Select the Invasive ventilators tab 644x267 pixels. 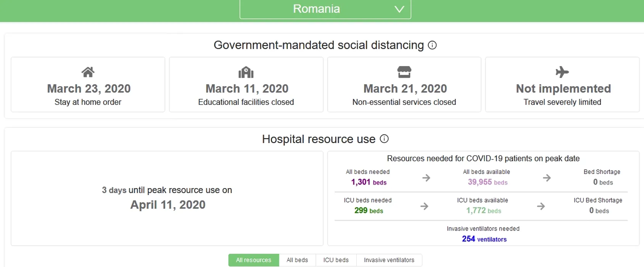click(x=389, y=260)
